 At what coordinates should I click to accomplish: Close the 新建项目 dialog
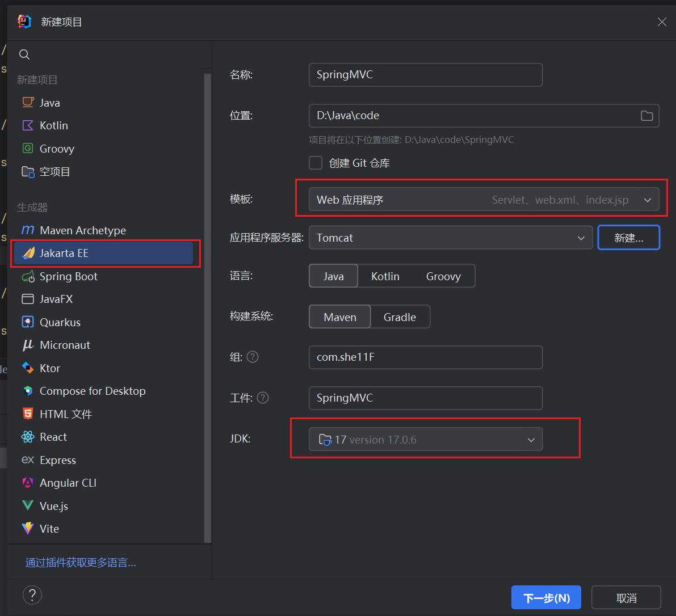pos(662,22)
